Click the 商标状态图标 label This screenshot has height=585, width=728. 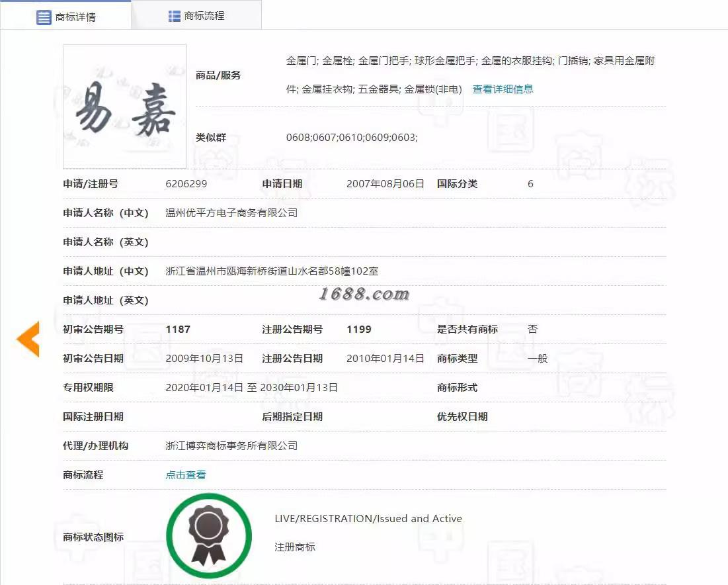93,537
